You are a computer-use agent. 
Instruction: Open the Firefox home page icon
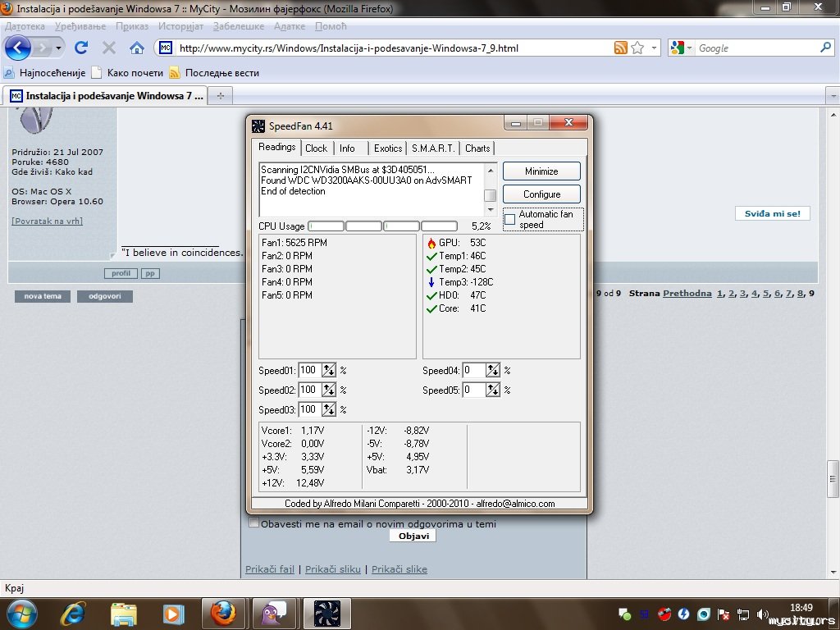point(137,48)
